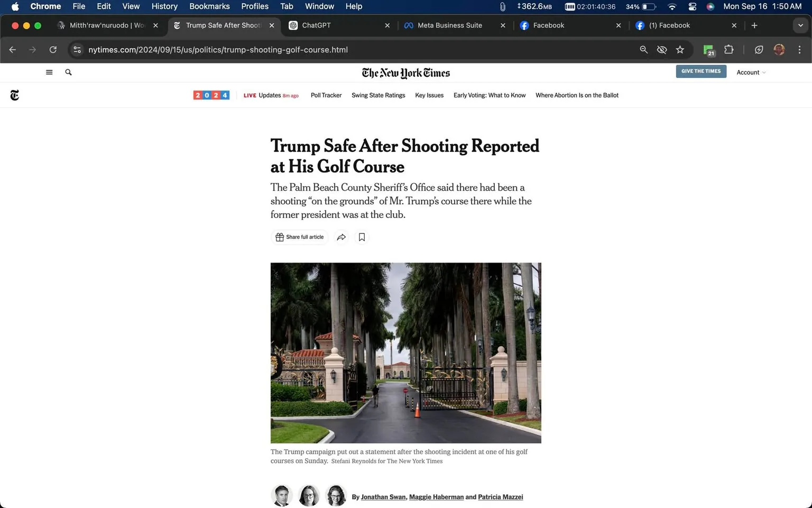
Task: Click the gift icon on Share full article
Action: click(x=280, y=237)
